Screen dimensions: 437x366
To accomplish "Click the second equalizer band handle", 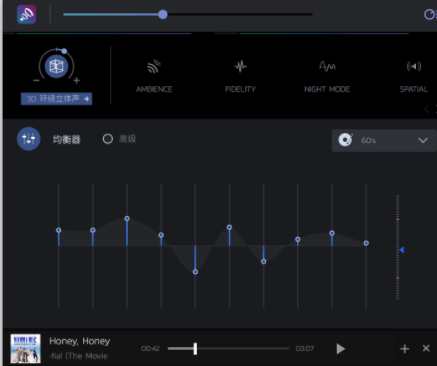I will 93,230.
